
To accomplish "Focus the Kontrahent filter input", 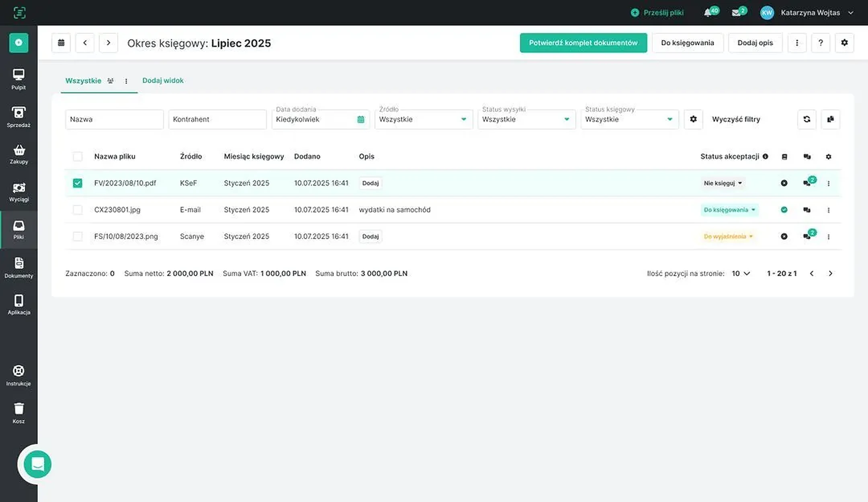I will tap(217, 119).
